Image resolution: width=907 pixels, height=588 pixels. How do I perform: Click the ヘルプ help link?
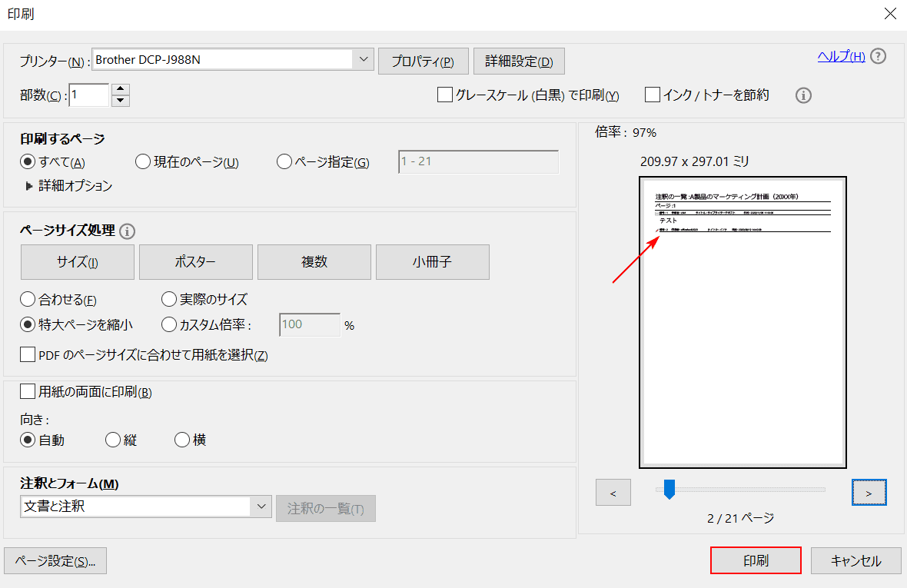(x=841, y=56)
